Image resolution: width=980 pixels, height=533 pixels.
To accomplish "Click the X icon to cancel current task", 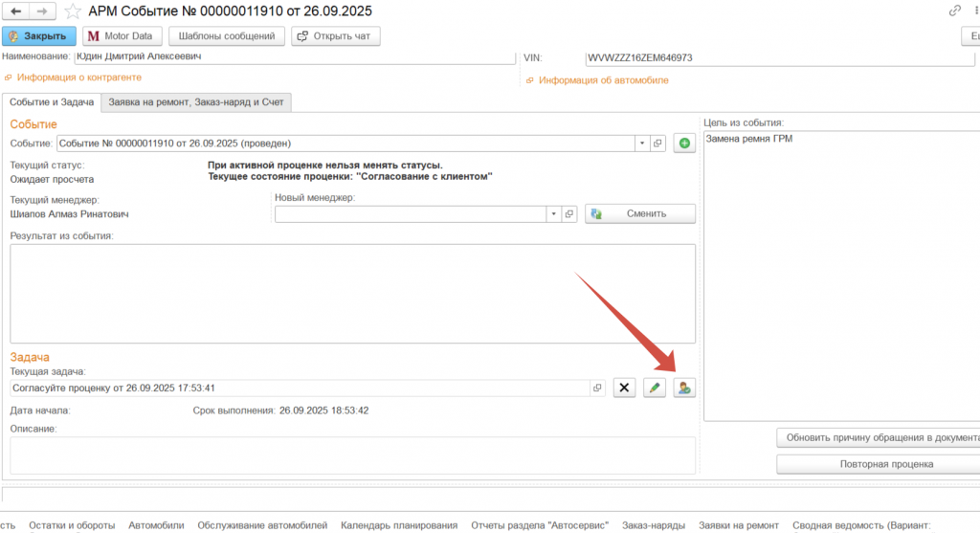I will coord(624,388).
